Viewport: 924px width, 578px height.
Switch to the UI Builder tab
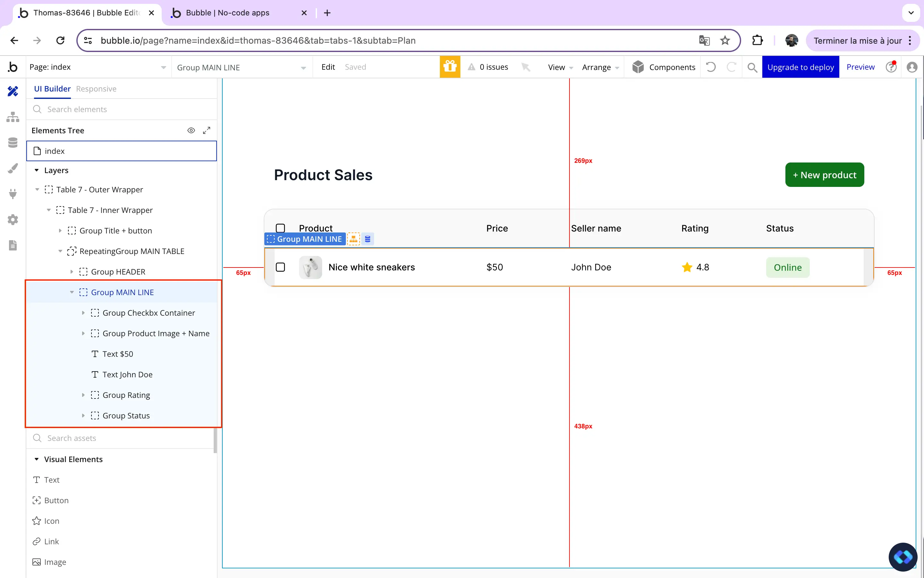52,89
